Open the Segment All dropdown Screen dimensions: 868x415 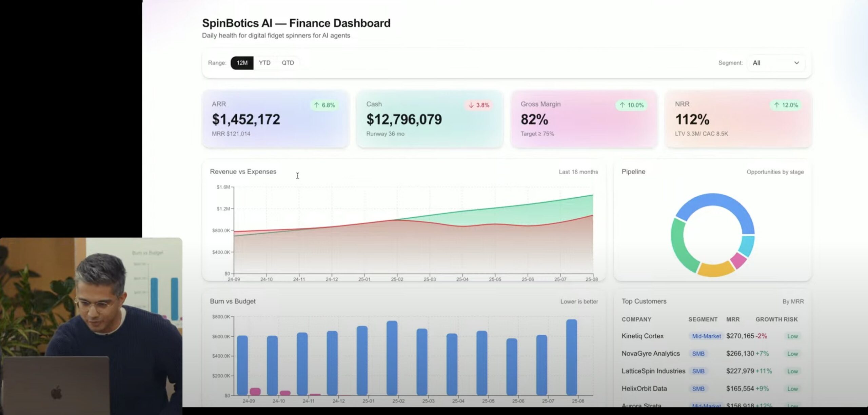[775, 63]
